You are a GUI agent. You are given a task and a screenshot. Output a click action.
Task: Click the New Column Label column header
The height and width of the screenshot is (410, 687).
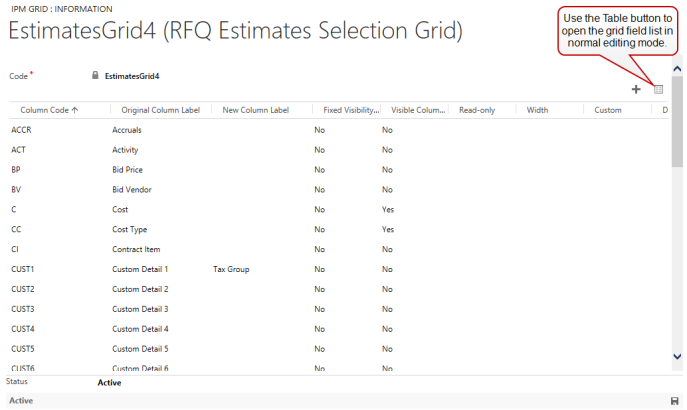255,110
